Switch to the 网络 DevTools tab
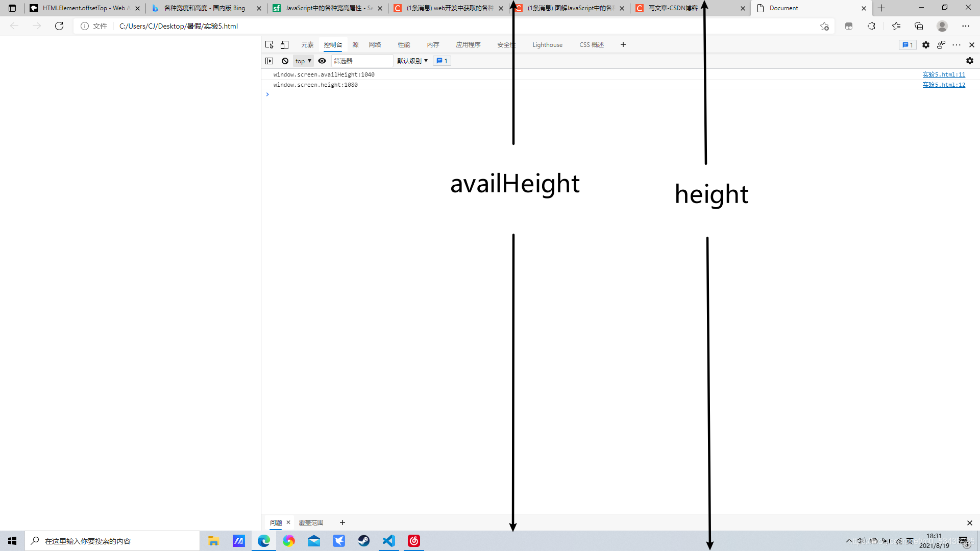 click(375, 45)
